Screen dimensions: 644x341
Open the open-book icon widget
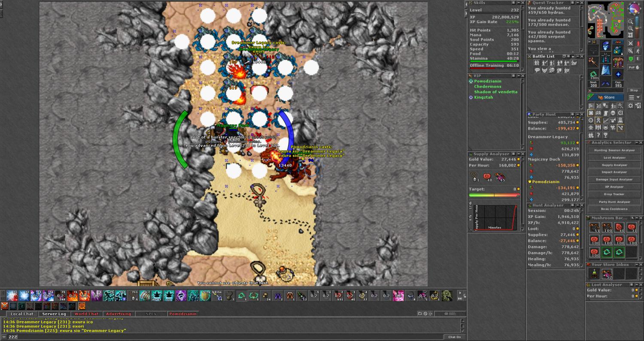click(x=598, y=113)
